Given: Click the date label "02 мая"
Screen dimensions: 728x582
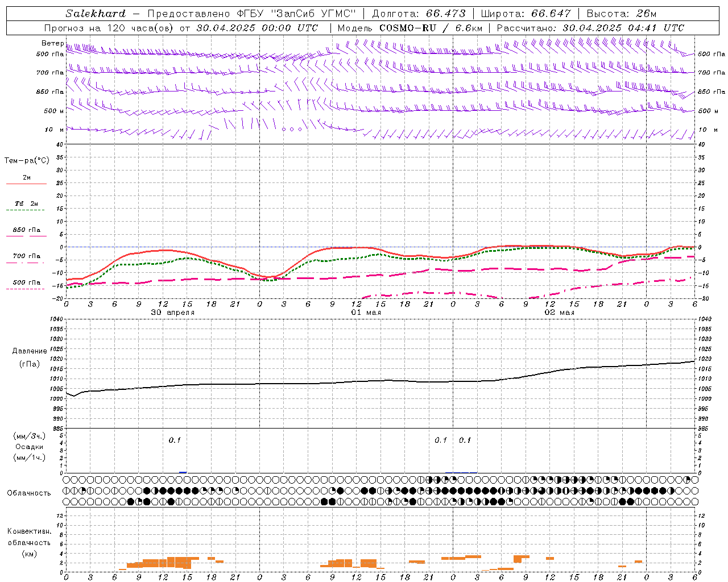Looking at the screenshot, I should point(559,313).
